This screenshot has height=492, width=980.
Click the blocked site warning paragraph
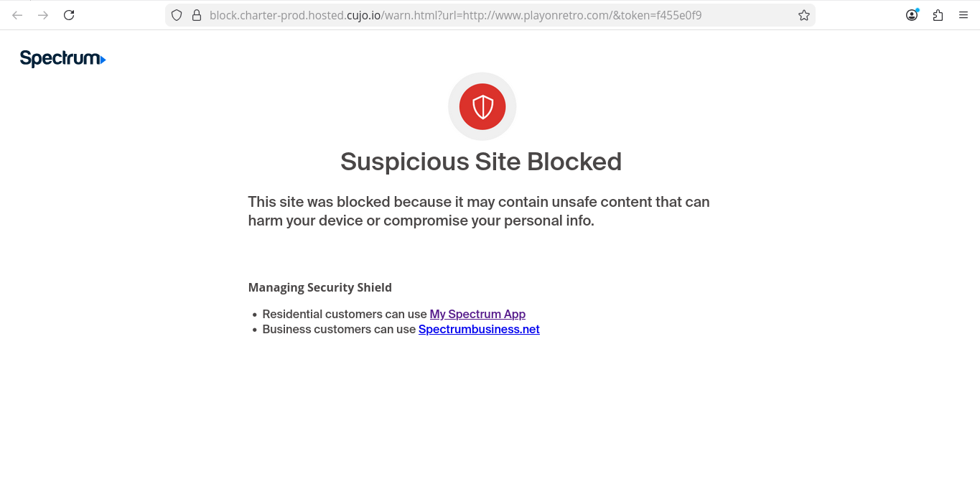[479, 211]
